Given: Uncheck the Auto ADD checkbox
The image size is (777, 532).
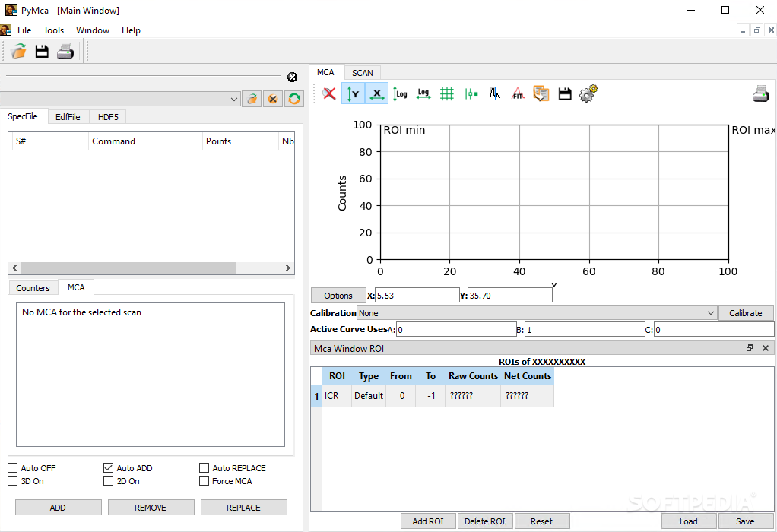Looking at the screenshot, I should (109, 467).
